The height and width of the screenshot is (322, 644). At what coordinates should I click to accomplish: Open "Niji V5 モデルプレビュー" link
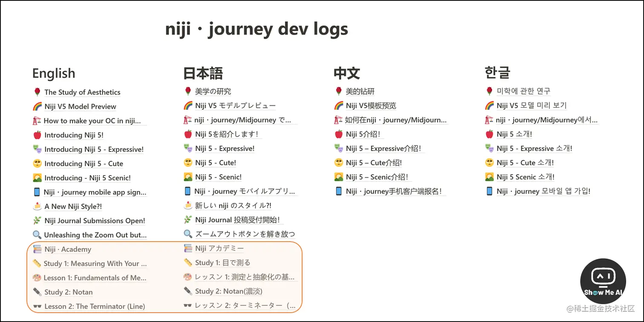[x=236, y=105]
